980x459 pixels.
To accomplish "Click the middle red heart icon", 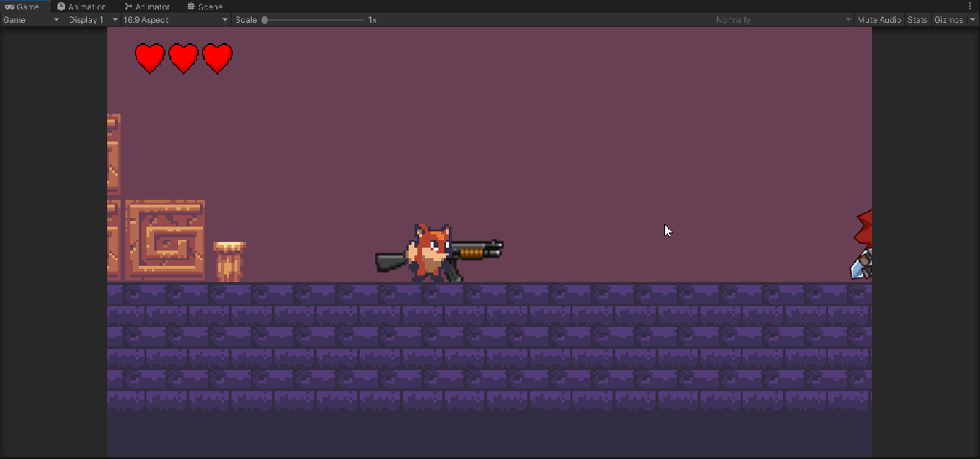I will coord(183,58).
